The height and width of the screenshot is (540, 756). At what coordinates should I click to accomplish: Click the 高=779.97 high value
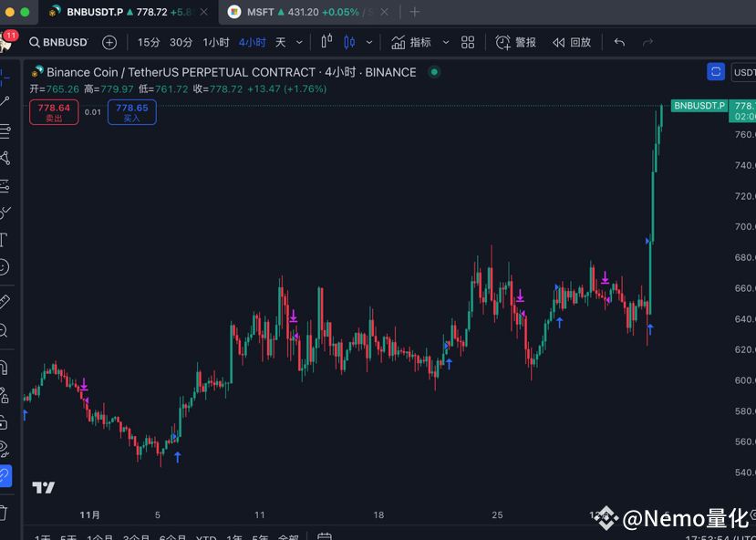tap(109, 88)
